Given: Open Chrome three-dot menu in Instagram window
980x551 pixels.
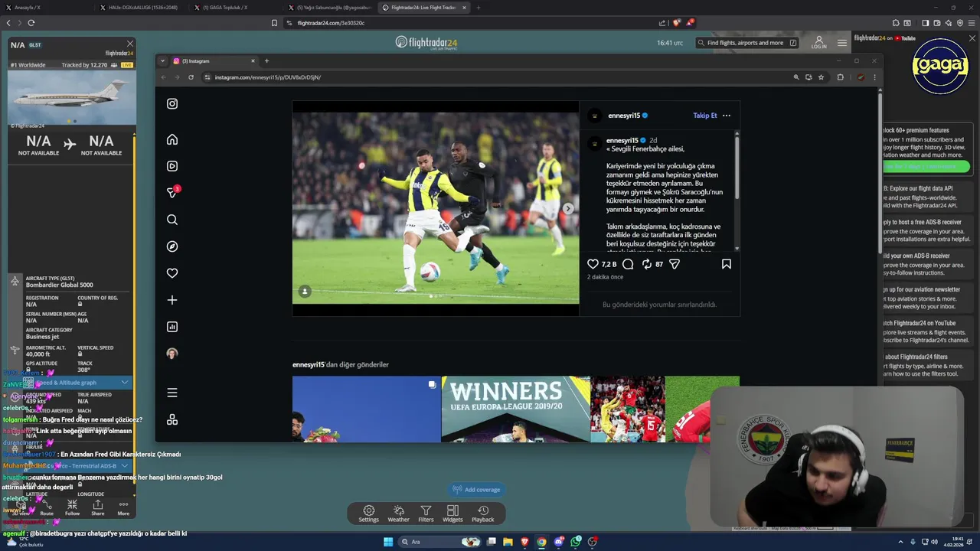Looking at the screenshot, I should [874, 77].
